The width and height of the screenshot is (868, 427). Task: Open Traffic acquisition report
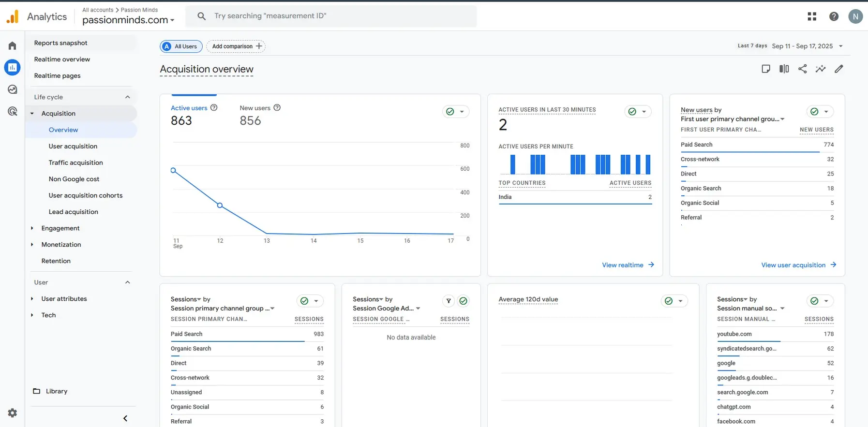point(75,162)
